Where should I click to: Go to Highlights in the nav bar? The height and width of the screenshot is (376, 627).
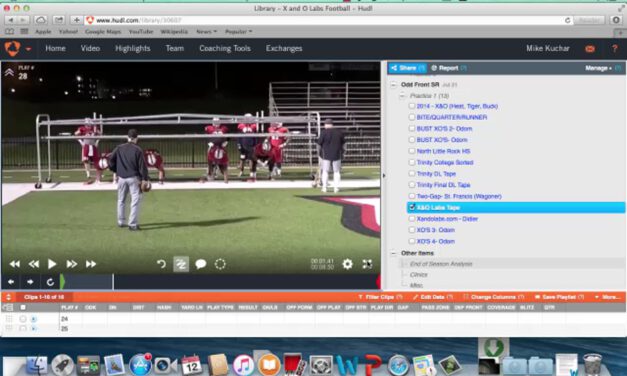(133, 48)
